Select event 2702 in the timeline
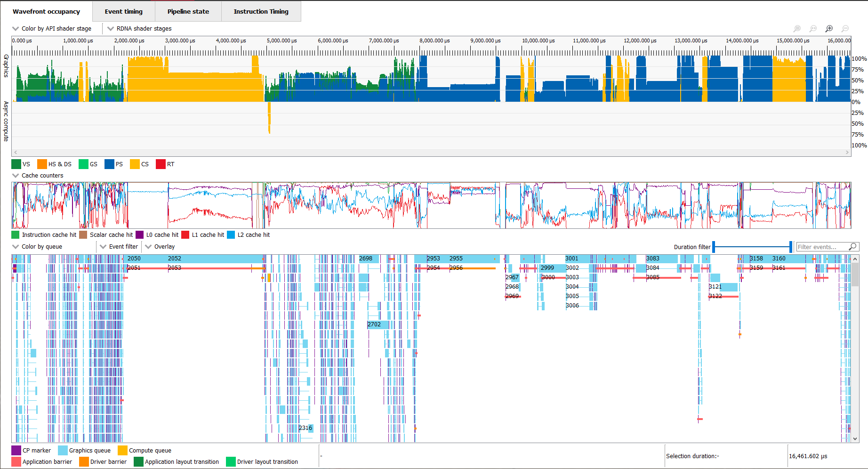Viewport: 868px width, 469px height. click(378, 324)
